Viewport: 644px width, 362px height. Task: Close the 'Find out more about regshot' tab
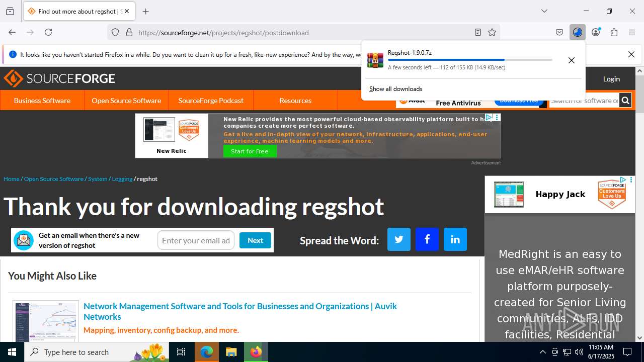pyautogui.click(x=126, y=11)
